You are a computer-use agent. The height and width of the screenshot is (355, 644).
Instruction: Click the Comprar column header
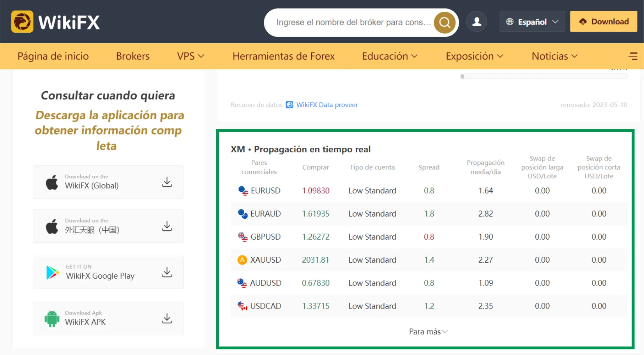point(316,167)
